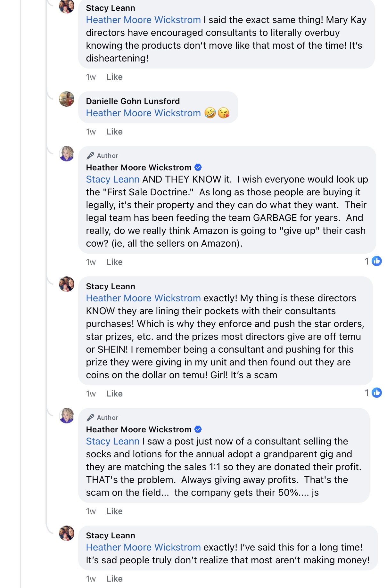Screen dimensions: 387x588
Task: Click Heather's avatar beside the First Sale Doctrine comment
Action: 67,154
